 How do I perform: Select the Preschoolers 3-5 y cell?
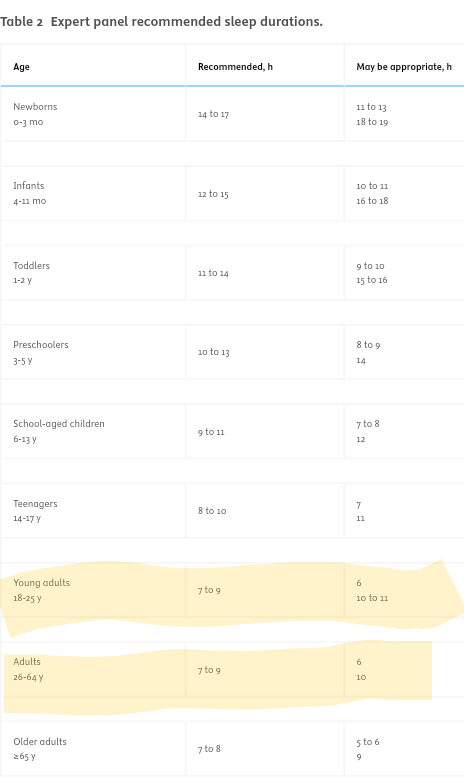[93, 352]
